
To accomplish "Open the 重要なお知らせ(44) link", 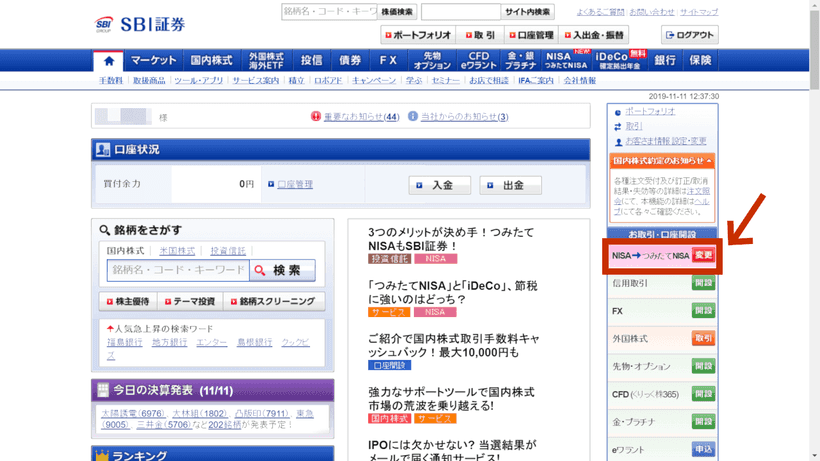I will tap(361, 117).
